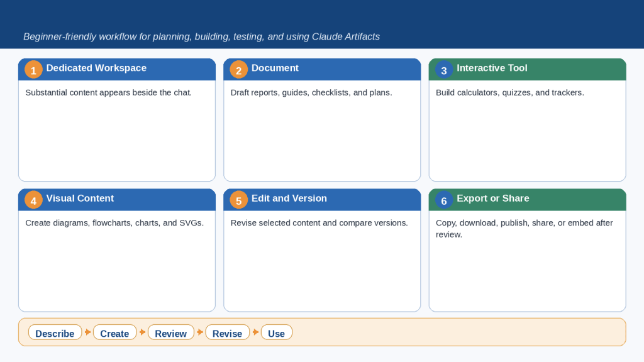Click the italic subtitle about Beginner-friendly workflow

pyautogui.click(x=201, y=36)
